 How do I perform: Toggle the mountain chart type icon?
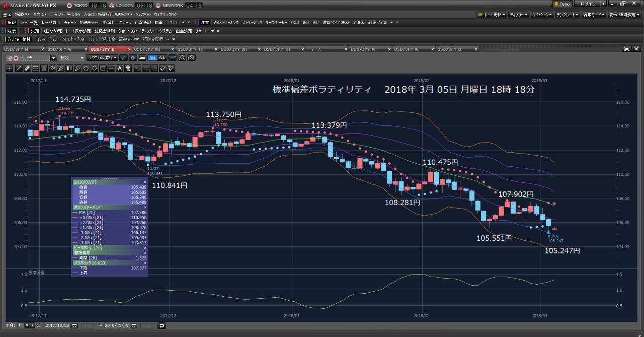click(142, 58)
